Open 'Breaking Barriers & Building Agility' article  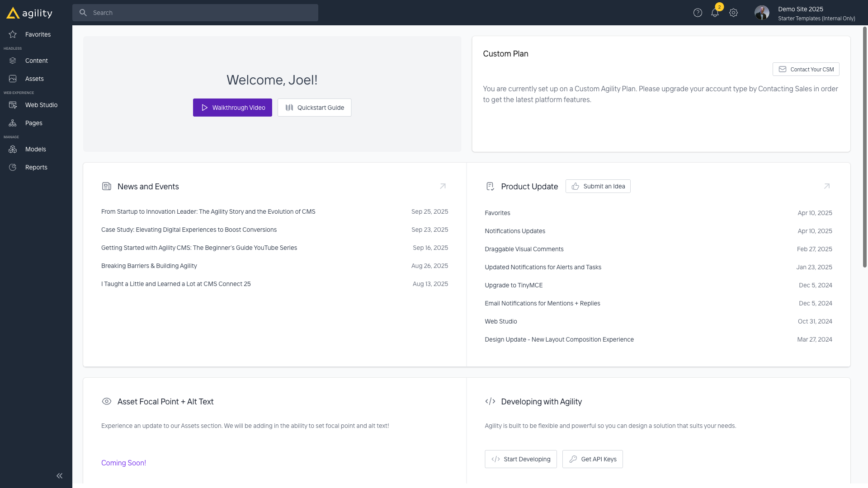coord(149,266)
